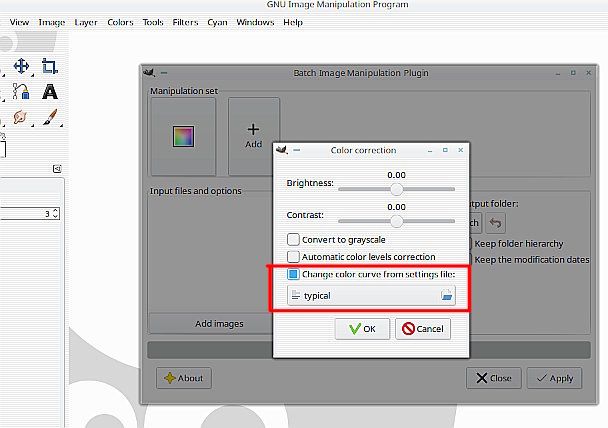Open the Layer menu
The width and height of the screenshot is (608, 428).
click(86, 22)
